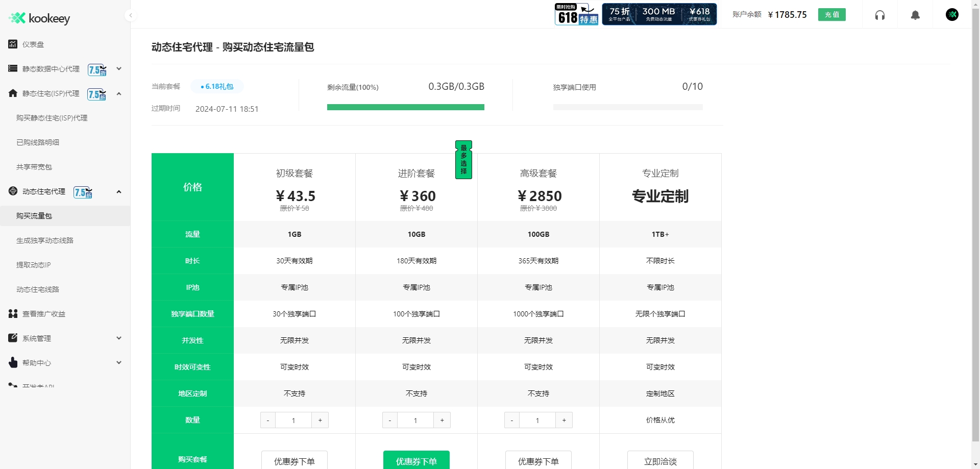980x469 pixels.
Task: Select 购买流量包 in the sidebar menu
Action: 34,215
